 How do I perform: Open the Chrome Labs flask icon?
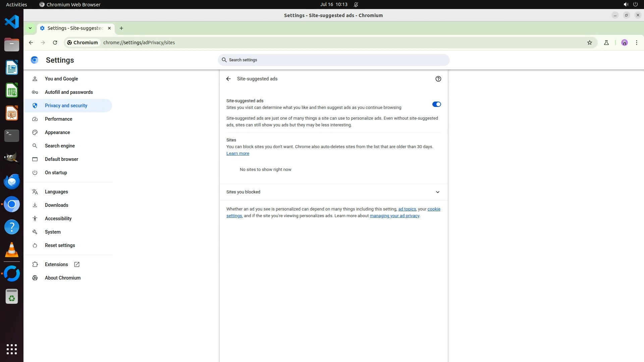coord(606,43)
